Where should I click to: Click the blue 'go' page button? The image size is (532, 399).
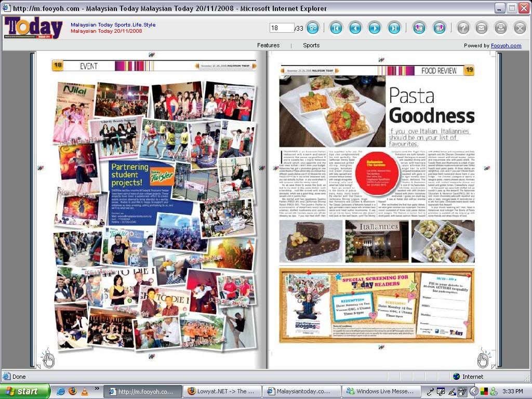click(x=313, y=28)
